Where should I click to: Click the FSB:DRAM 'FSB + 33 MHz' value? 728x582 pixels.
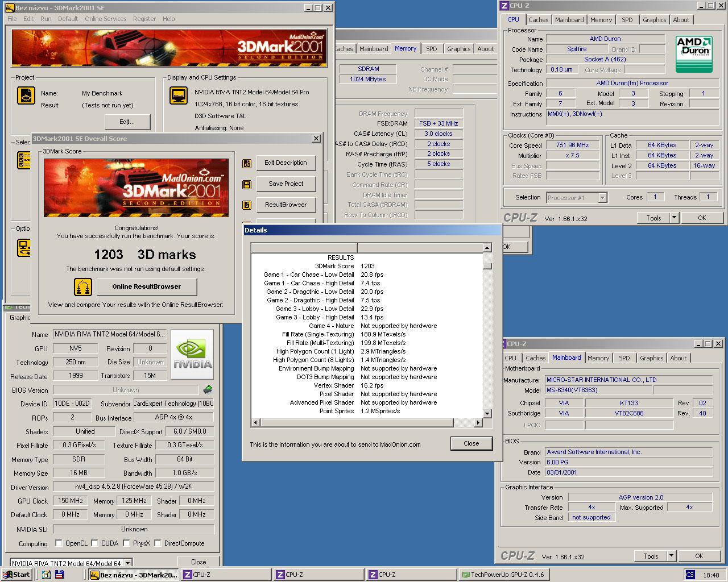439,123
